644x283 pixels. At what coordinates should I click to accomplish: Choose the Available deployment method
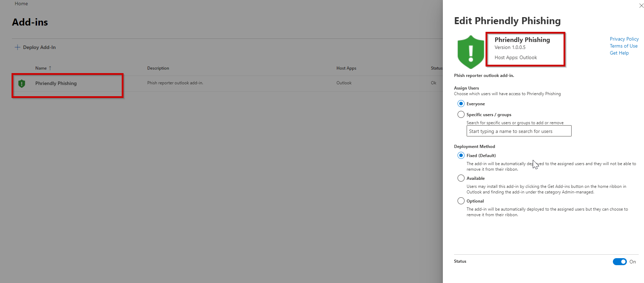click(461, 178)
